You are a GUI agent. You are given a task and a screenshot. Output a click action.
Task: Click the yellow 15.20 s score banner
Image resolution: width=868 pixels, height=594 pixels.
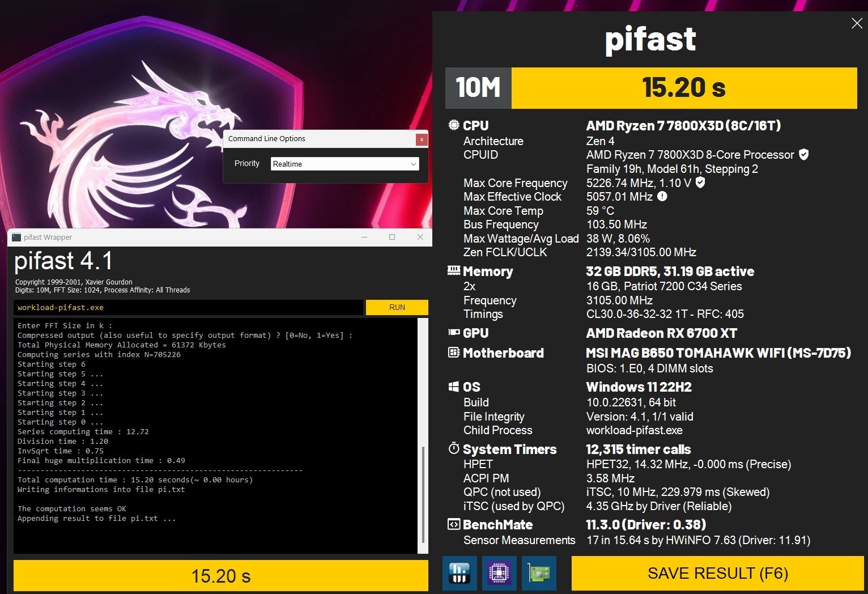[x=684, y=88]
